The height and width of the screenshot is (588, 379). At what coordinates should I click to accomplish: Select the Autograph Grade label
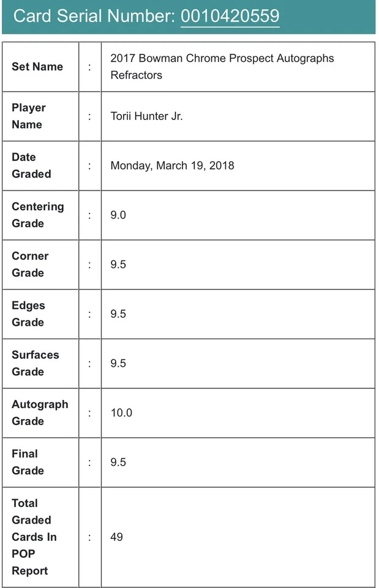40,413
